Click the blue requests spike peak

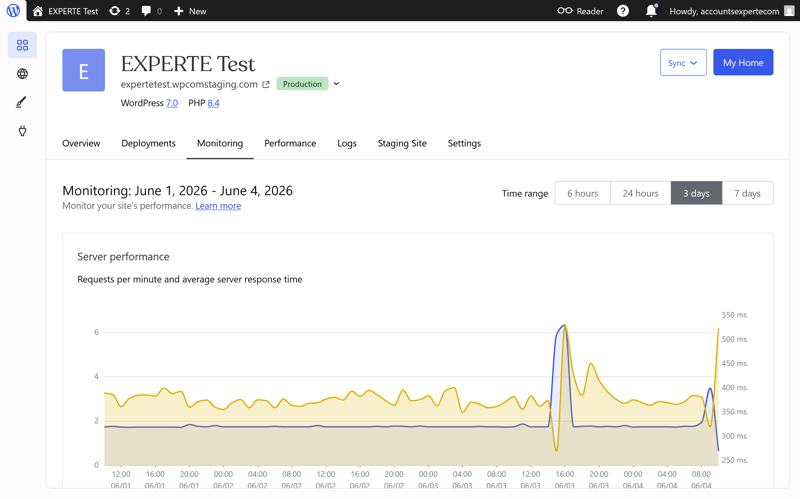pos(563,326)
